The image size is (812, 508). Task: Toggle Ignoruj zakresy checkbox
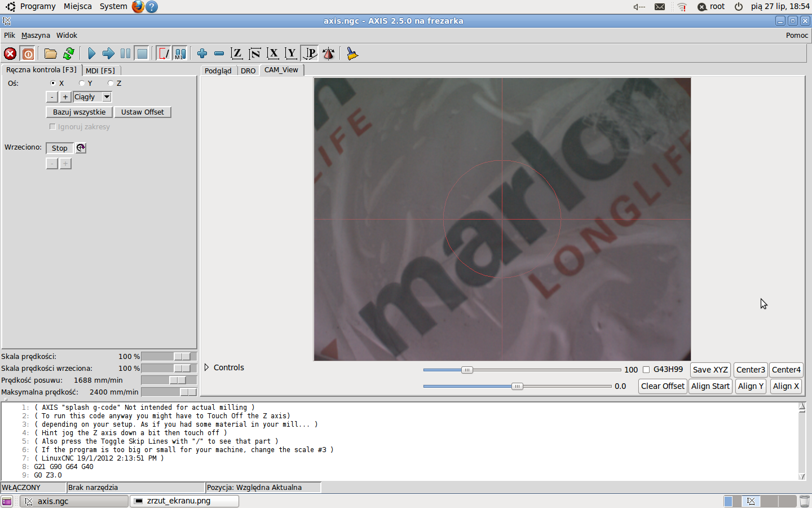[x=52, y=126]
